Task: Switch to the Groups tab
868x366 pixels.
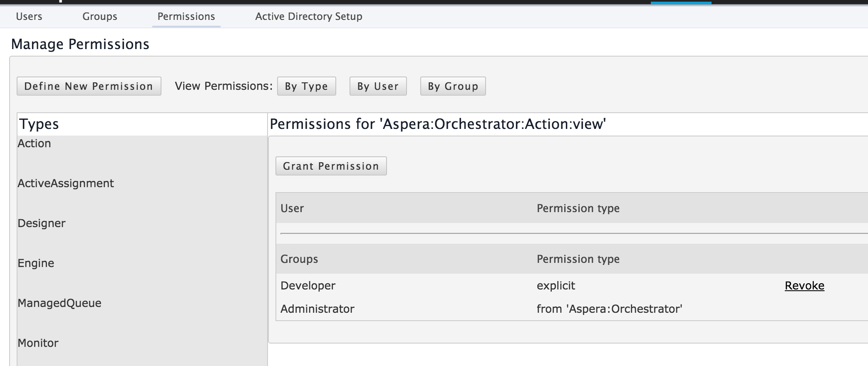Action: [x=100, y=17]
